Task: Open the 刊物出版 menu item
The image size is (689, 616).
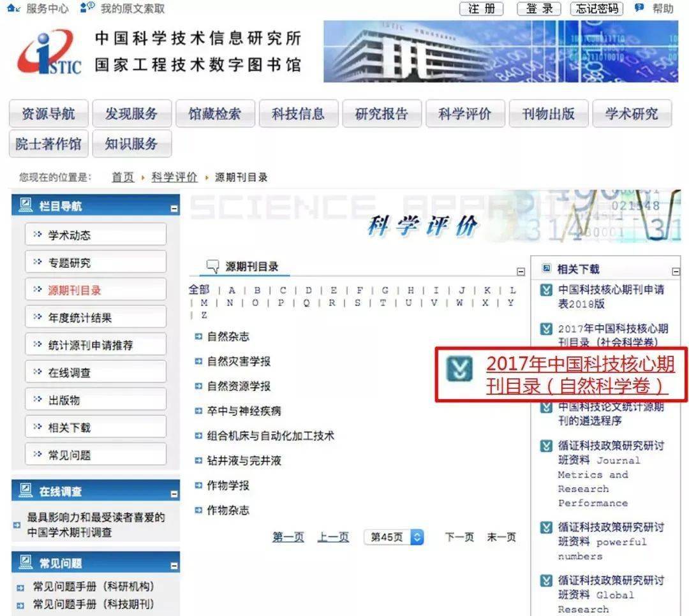Action: click(548, 114)
